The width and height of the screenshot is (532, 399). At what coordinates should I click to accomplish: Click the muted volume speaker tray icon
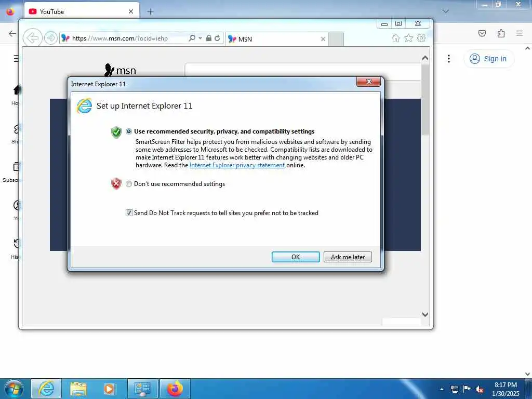coord(480,390)
